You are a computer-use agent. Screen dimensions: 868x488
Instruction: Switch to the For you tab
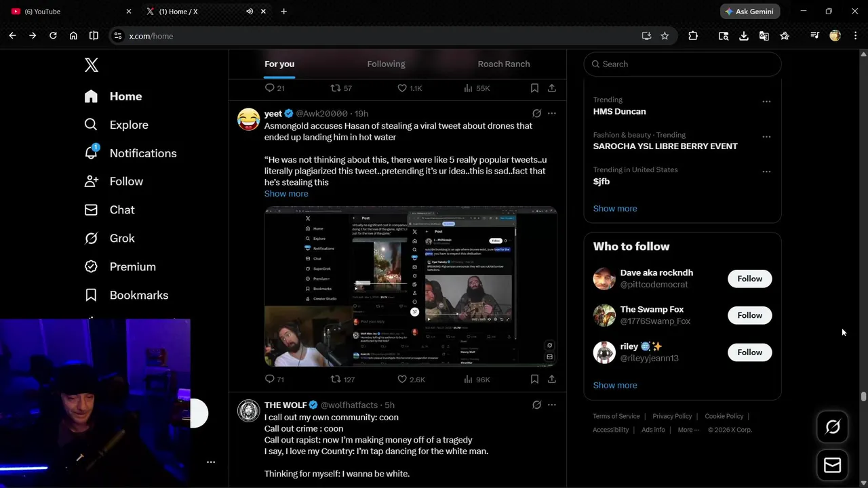pos(279,64)
